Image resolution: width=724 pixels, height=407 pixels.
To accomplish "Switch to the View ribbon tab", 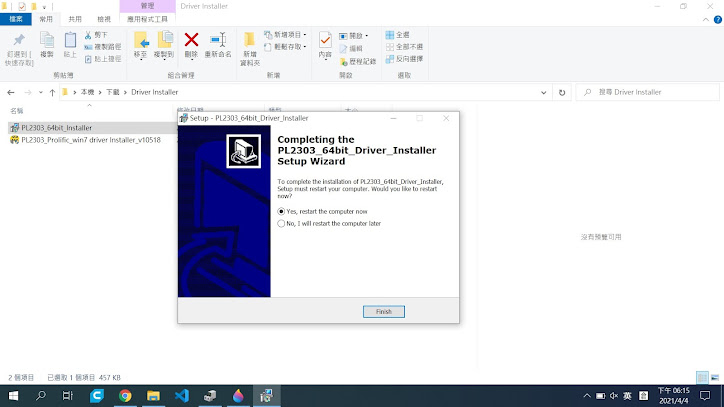I will coord(104,19).
